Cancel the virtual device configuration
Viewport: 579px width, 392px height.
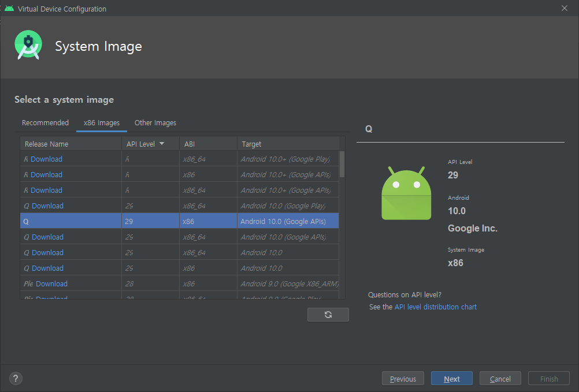(x=500, y=379)
